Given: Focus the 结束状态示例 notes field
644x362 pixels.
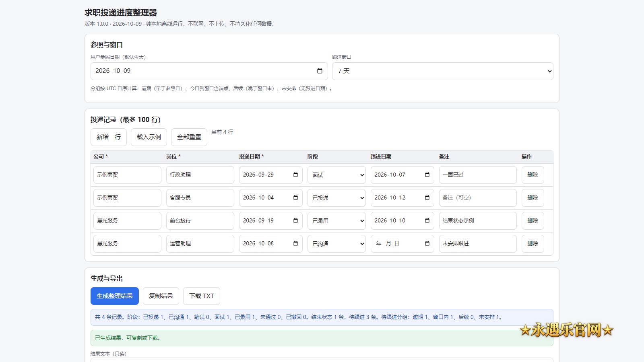Looking at the screenshot, I should click(478, 221).
